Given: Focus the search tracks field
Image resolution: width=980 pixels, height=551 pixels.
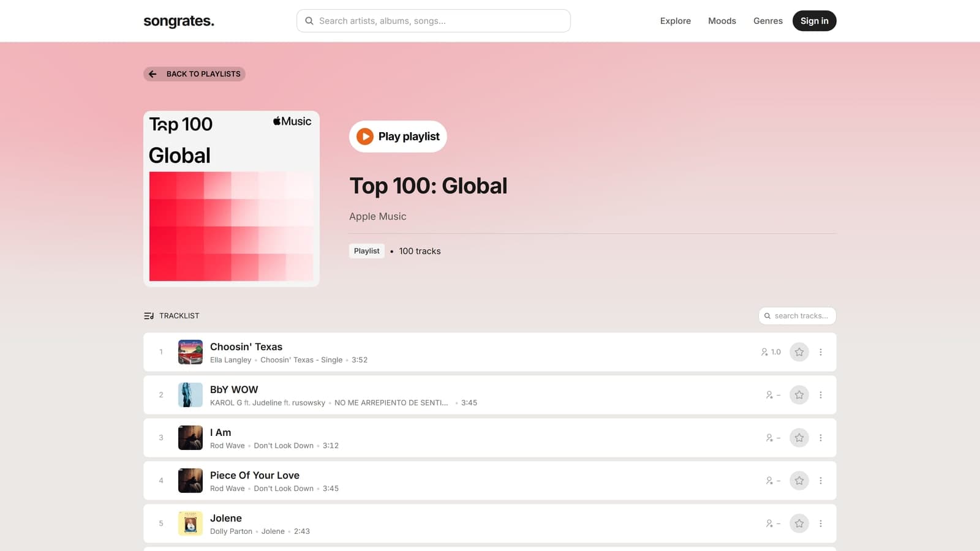Looking at the screenshot, I should tap(797, 316).
